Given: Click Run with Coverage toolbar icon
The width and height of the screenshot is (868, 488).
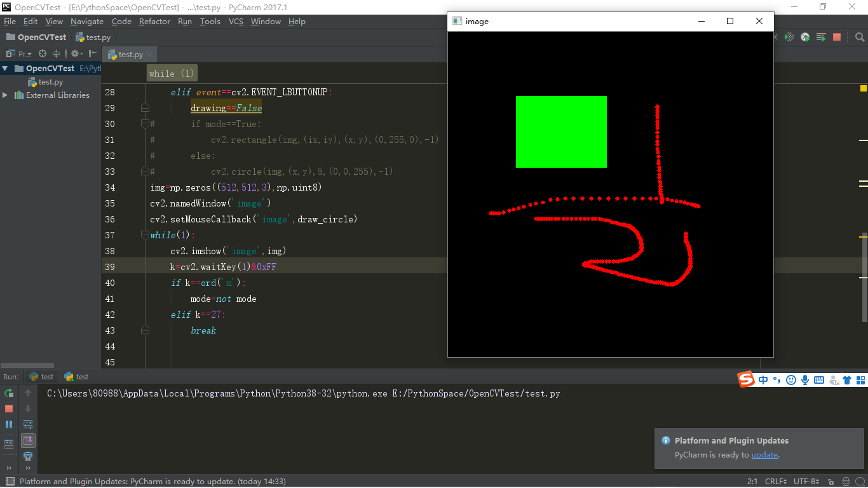Looking at the screenshot, I should (x=789, y=37).
